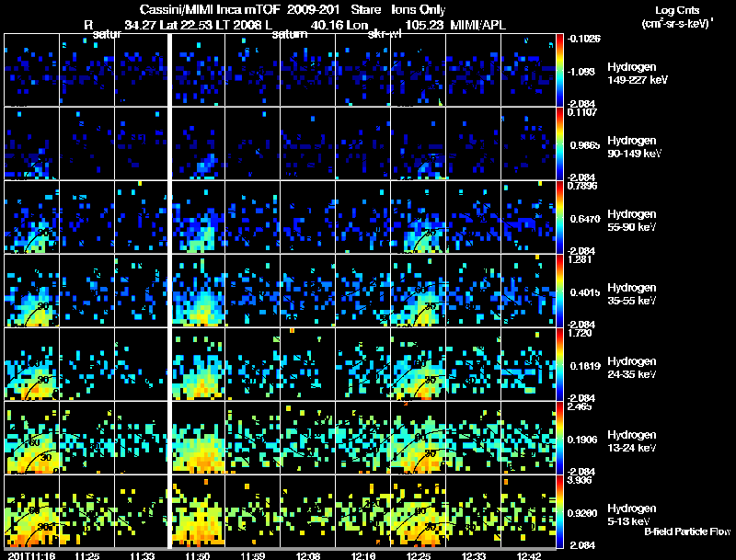Select the 'Hydrogen 90-149 keV' row label
The width and height of the screenshot is (736, 560).
634,147
